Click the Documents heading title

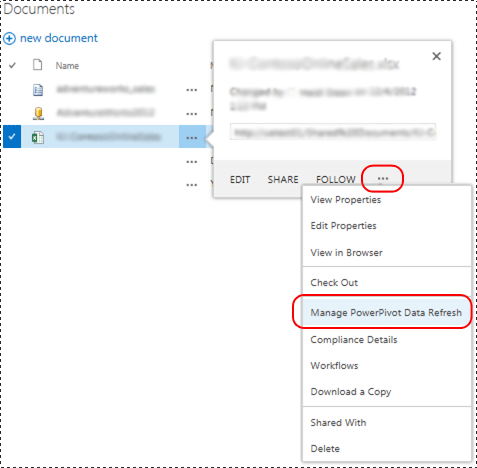tap(39, 9)
